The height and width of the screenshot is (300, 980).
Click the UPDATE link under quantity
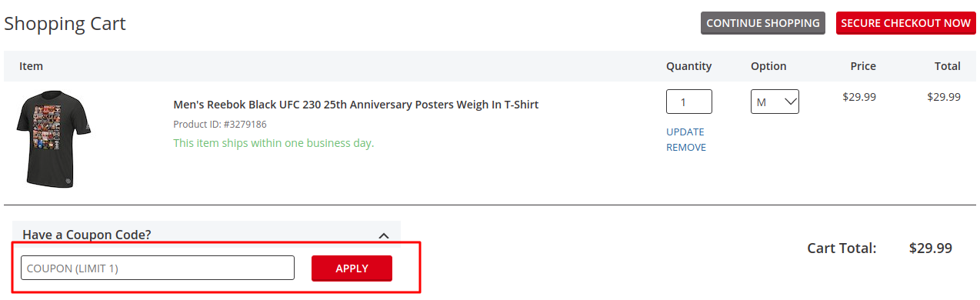685,132
